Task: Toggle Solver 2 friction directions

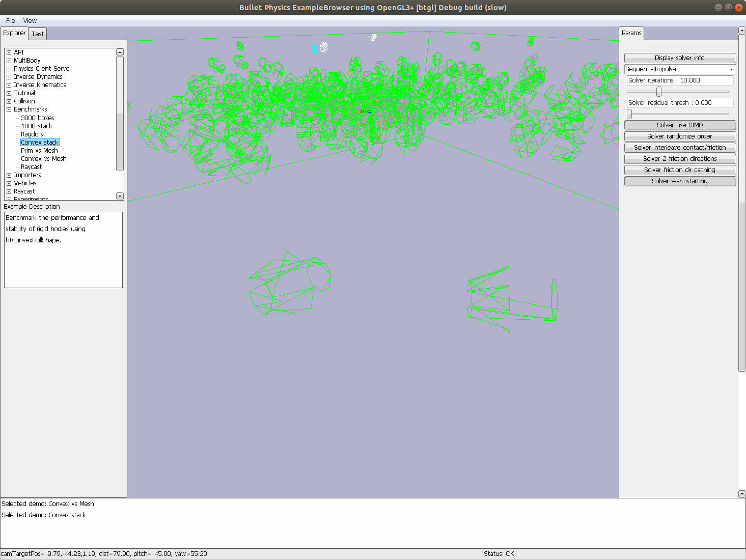Action: point(680,158)
